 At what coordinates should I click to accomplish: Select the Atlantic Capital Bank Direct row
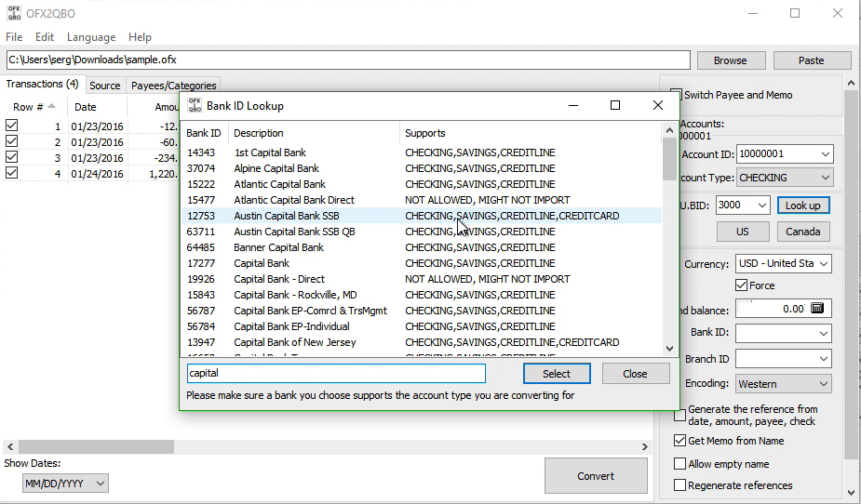pos(421,200)
